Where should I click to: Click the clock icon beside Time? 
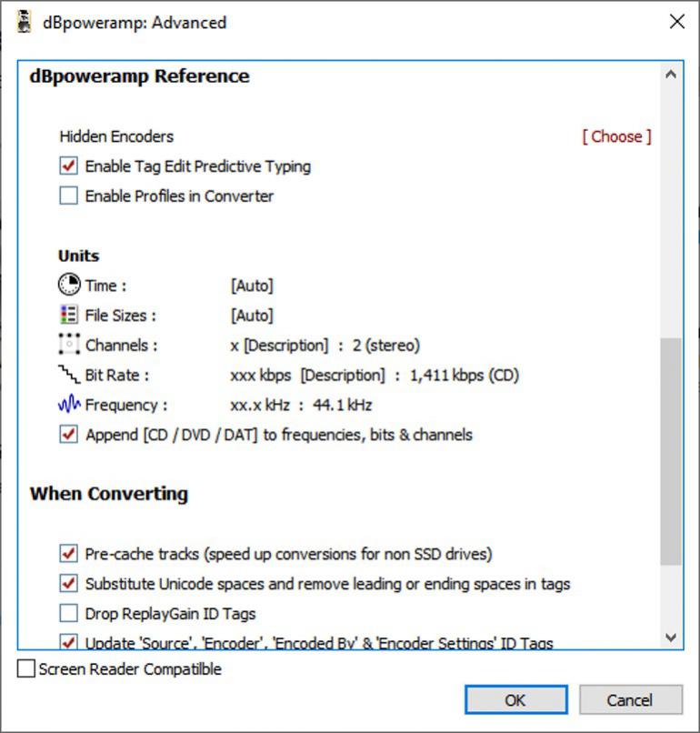pyautogui.click(x=69, y=286)
